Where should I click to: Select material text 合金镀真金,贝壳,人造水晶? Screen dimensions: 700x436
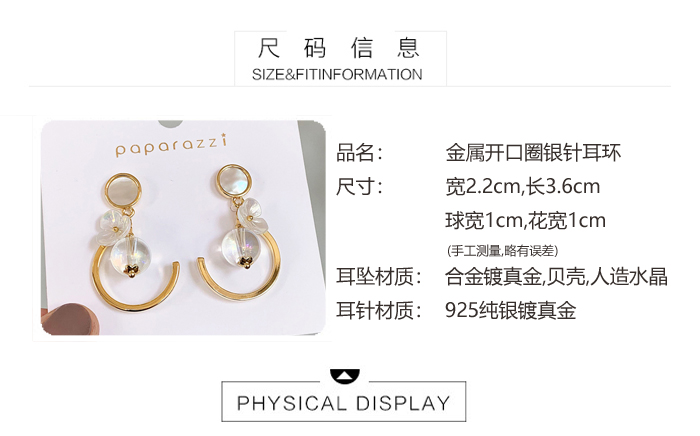coord(556,276)
